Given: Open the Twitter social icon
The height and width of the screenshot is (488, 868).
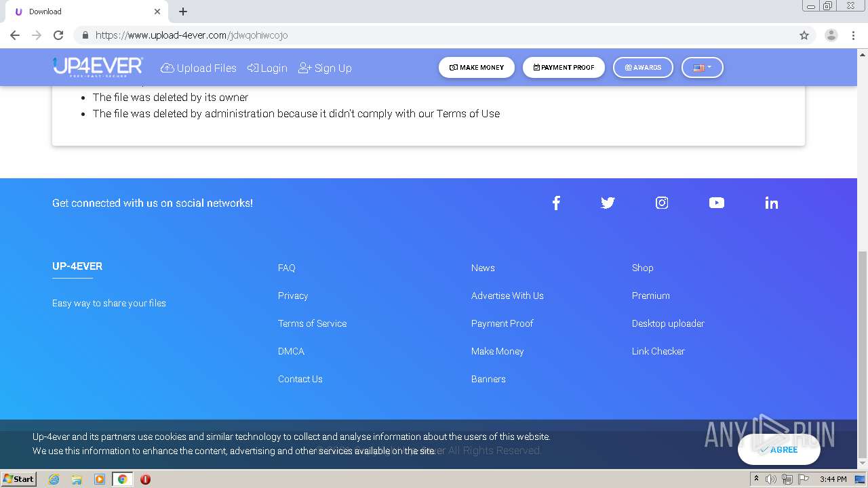Looking at the screenshot, I should click(608, 203).
